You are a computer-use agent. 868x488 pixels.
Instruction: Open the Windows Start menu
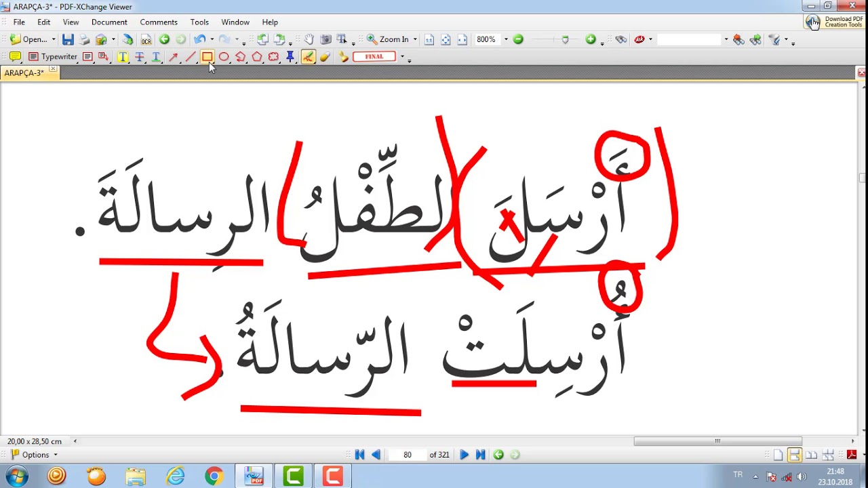pos(16,476)
